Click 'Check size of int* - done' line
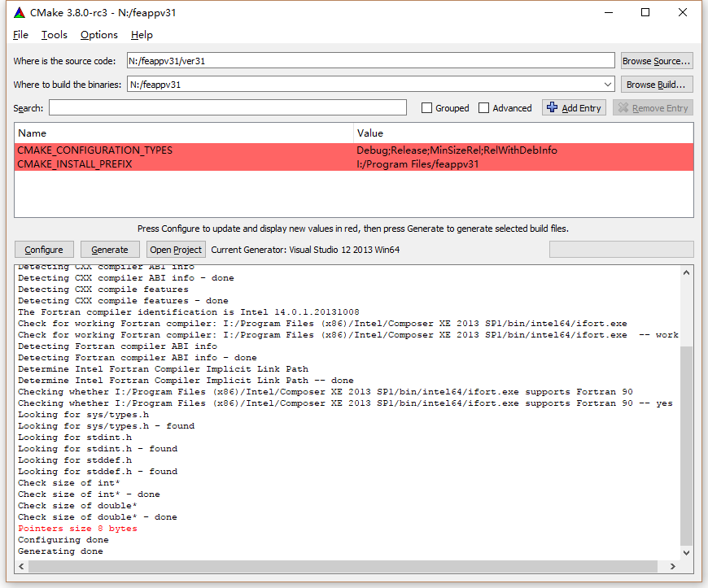Image resolution: width=708 pixels, height=588 pixels. (89, 494)
